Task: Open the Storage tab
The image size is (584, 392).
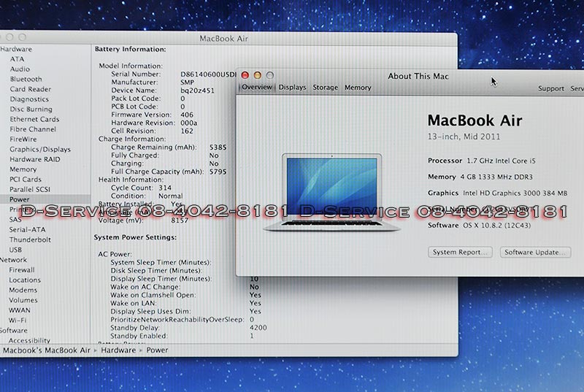Action: point(325,88)
